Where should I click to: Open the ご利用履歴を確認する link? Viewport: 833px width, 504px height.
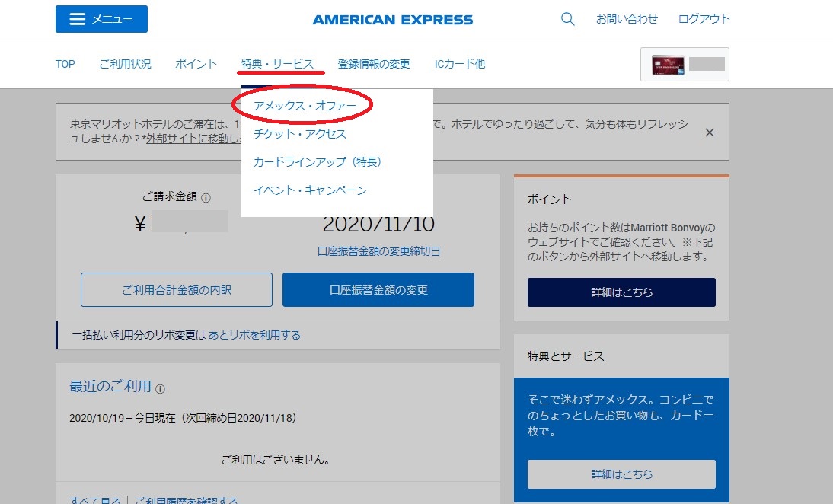pyautogui.click(x=186, y=499)
